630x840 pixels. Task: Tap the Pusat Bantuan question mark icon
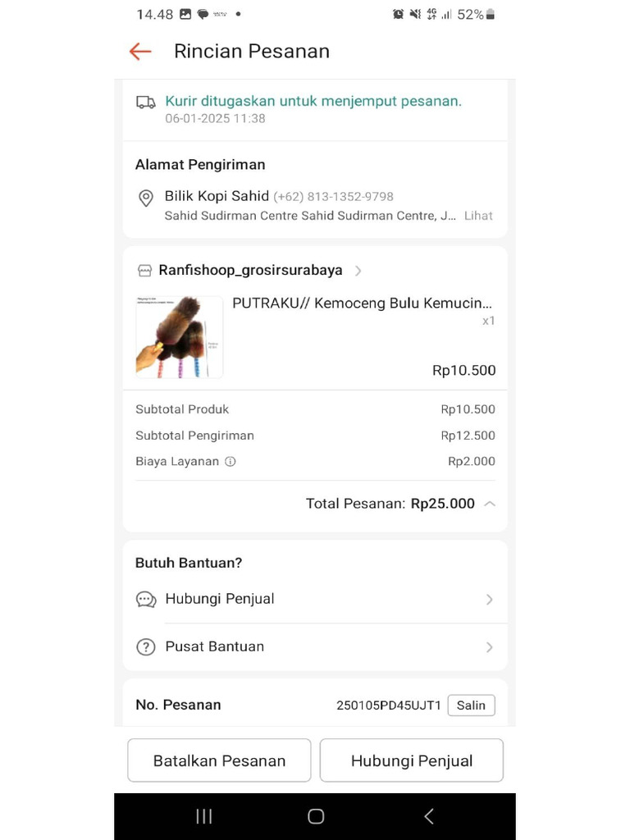click(x=146, y=647)
